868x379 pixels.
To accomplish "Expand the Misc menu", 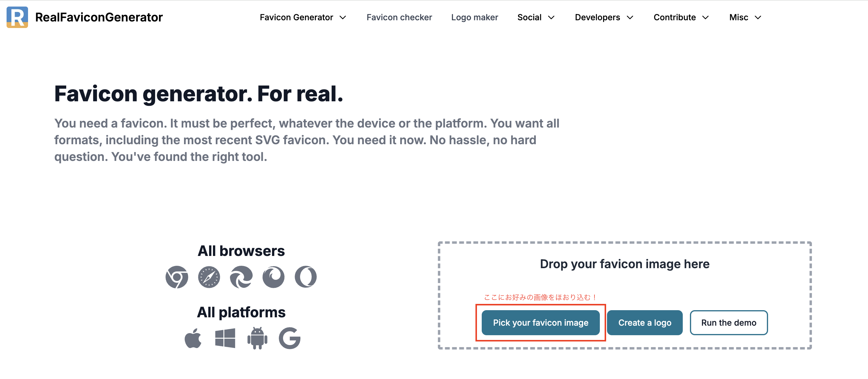I will point(745,17).
